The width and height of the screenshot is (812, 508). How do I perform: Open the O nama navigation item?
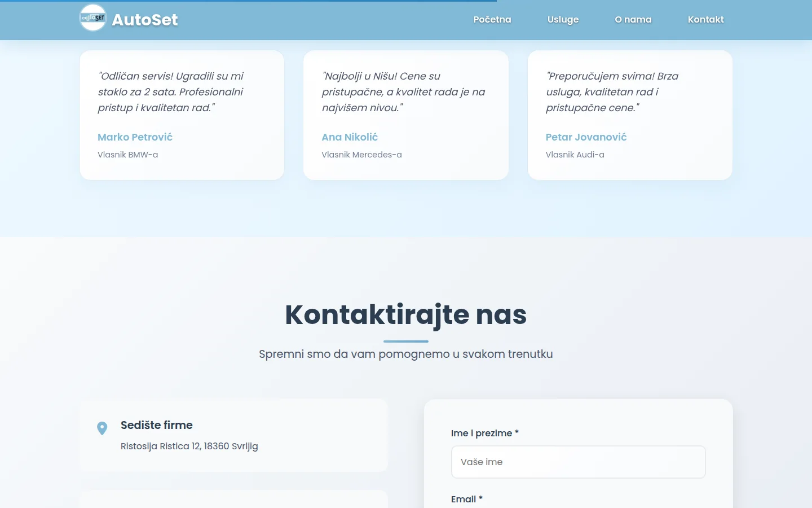(x=633, y=19)
